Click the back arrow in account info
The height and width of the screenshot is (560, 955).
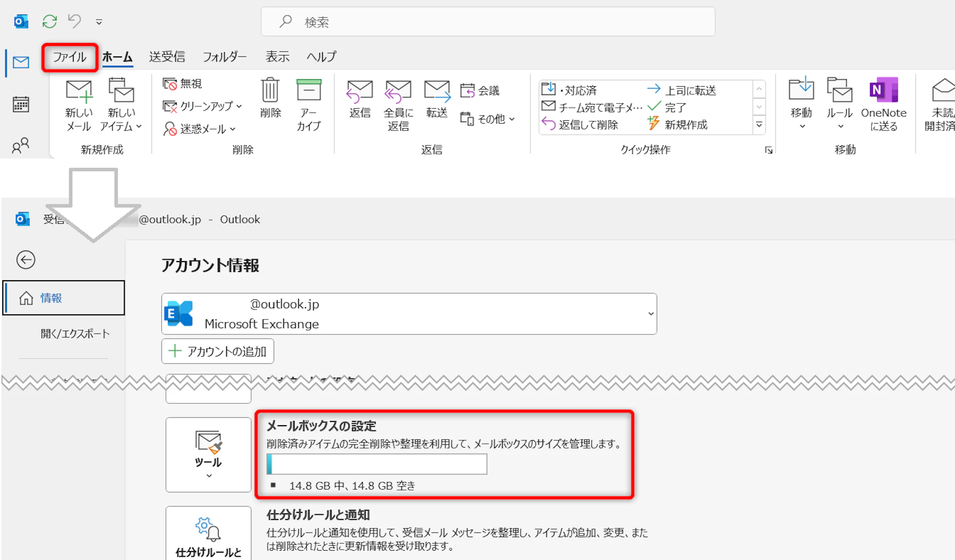26,260
